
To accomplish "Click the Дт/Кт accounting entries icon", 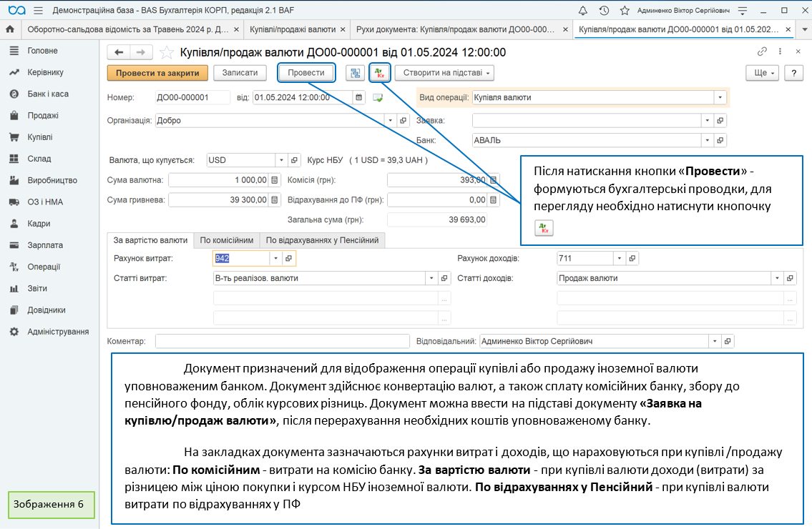I will (379, 73).
